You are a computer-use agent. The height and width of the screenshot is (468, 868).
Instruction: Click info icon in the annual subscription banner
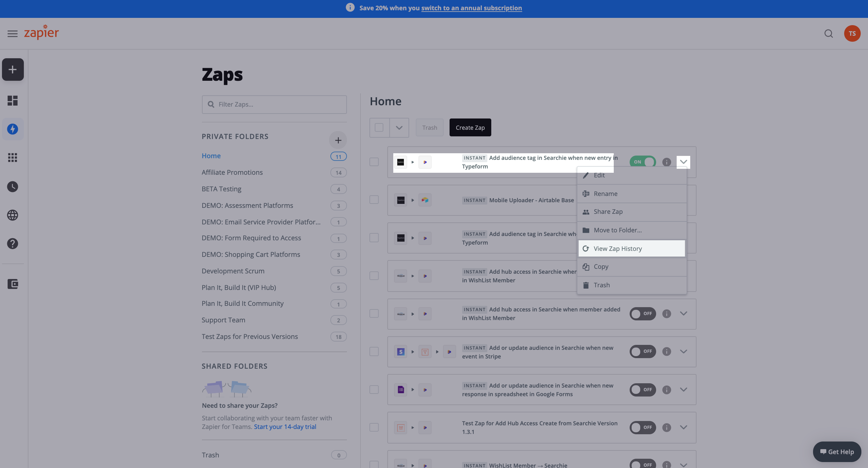tap(350, 7)
